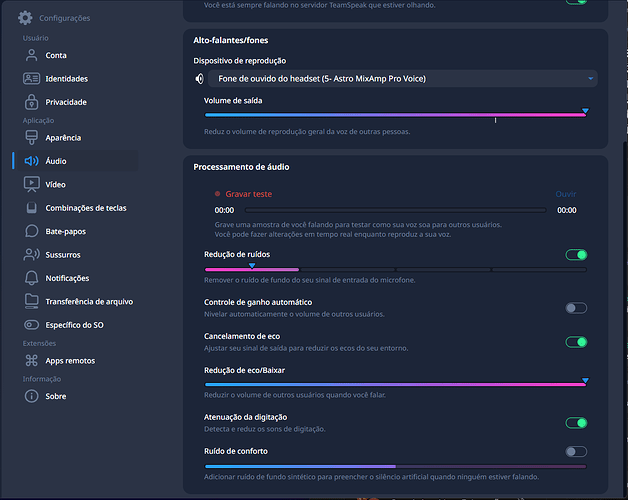This screenshot has height=500, width=628.
Task: Click the red record dot icon
Action: (x=217, y=194)
